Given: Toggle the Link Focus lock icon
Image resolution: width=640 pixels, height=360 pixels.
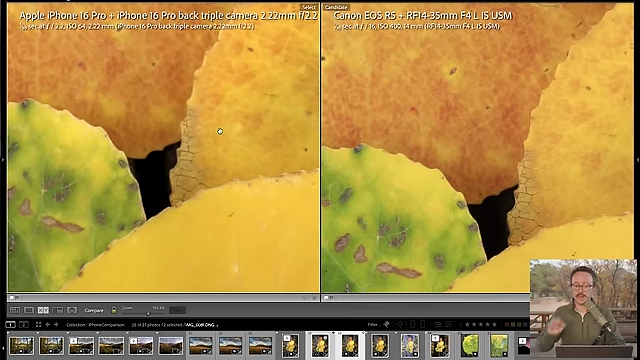Looking at the screenshot, I should click(114, 310).
